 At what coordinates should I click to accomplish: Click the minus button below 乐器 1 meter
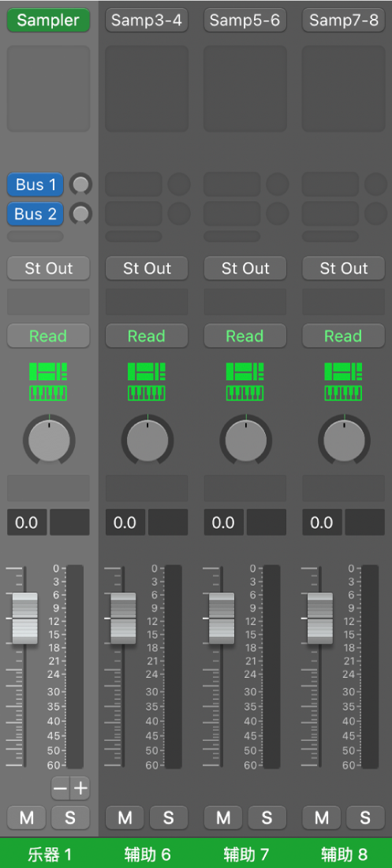point(61,788)
